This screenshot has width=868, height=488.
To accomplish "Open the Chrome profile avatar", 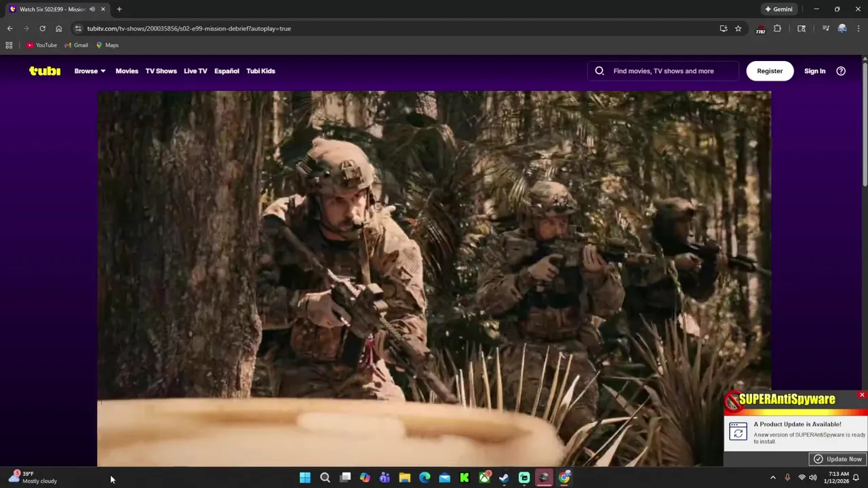I will tap(842, 28).
